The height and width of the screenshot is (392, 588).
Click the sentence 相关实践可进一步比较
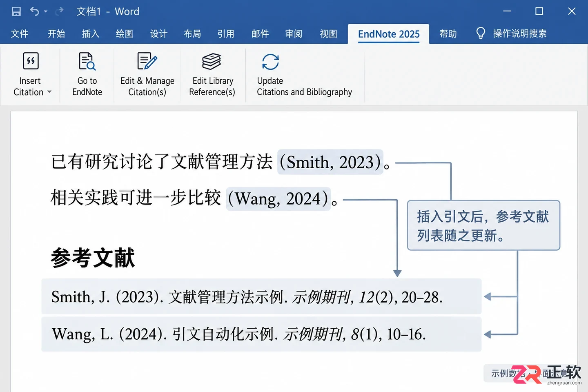pos(136,198)
